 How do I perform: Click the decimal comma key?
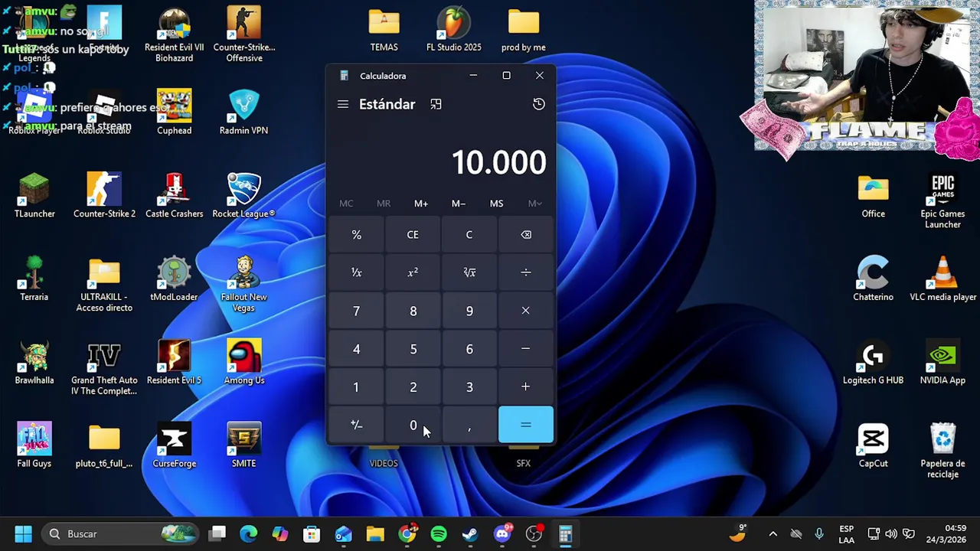coord(469,425)
